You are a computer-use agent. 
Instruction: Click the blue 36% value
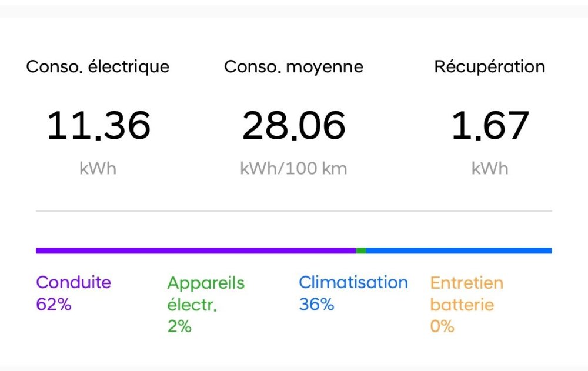(x=316, y=305)
